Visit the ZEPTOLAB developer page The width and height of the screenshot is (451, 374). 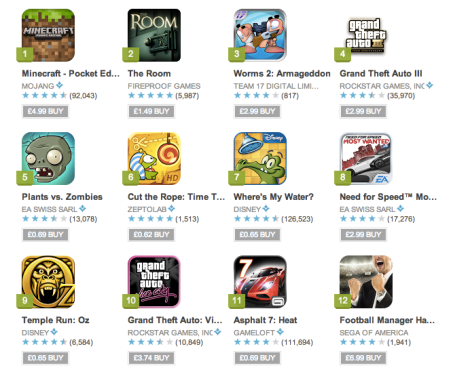pyautogui.click(x=147, y=209)
